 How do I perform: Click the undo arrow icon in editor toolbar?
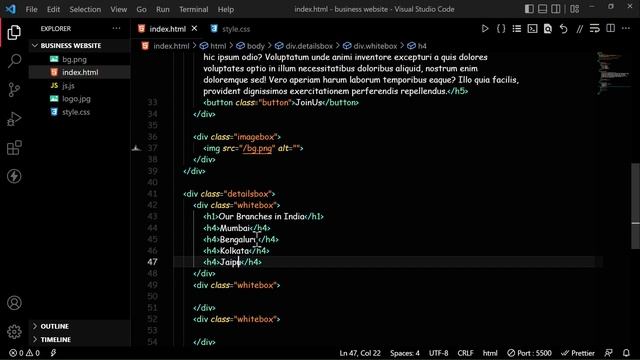point(564,29)
